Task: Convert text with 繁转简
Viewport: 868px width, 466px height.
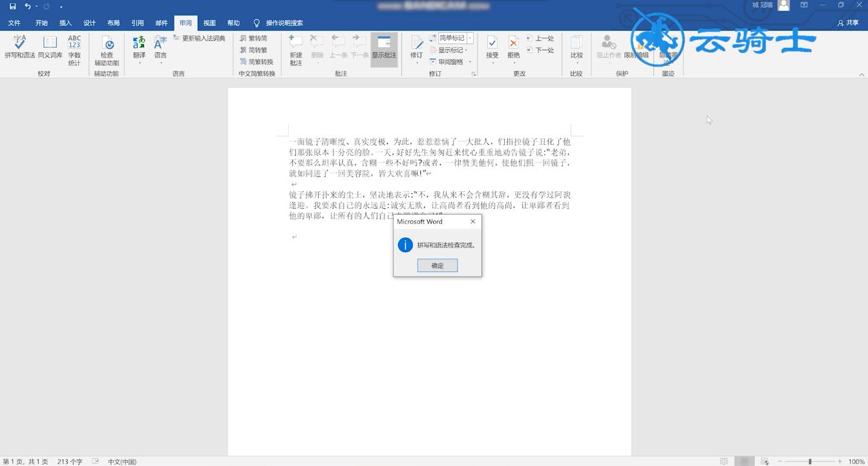Action: [253, 38]
